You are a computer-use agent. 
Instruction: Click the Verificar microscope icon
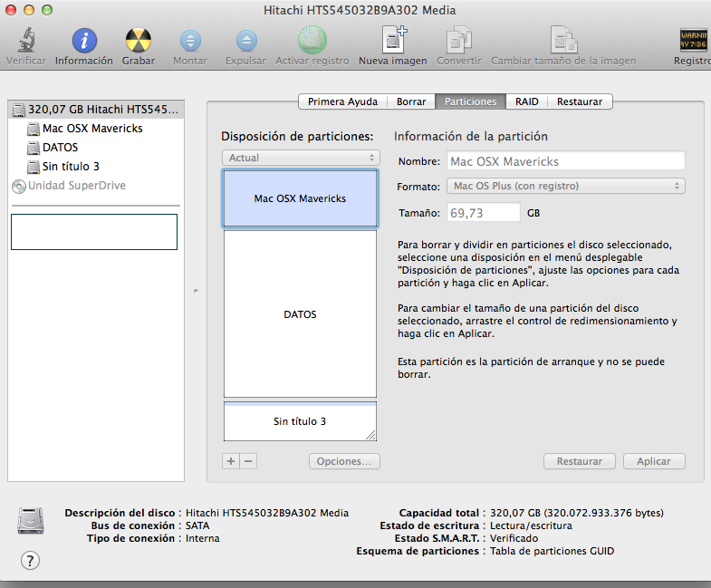pos(27,40)
